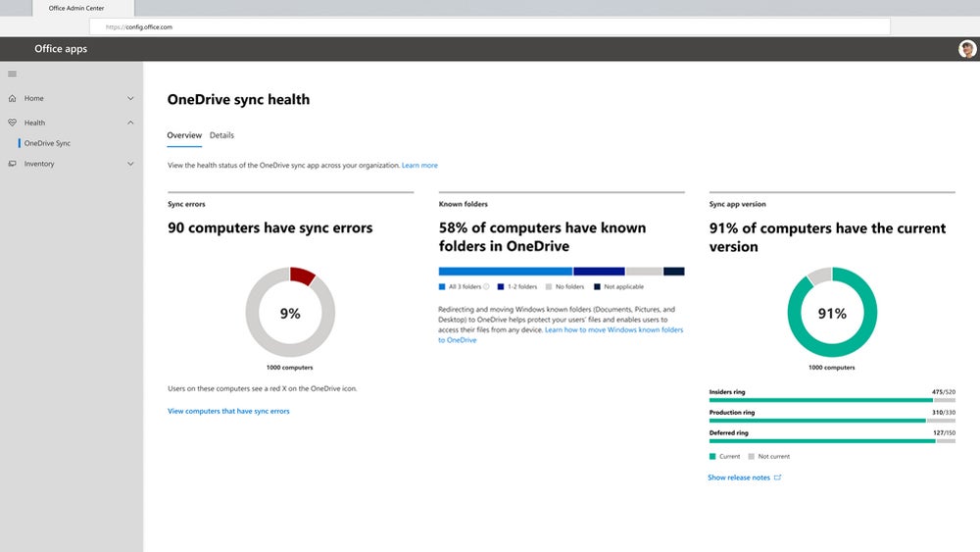Expand the Inventory section chevron
The width and height of the screenshot is (980, 552).
(x=130, y=164)
